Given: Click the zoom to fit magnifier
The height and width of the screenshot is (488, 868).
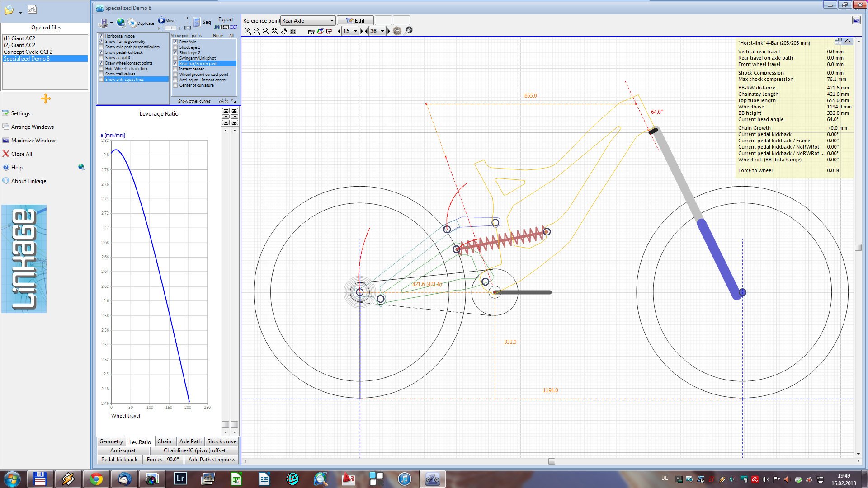Looking at the screenshot, I should [266, 31].
